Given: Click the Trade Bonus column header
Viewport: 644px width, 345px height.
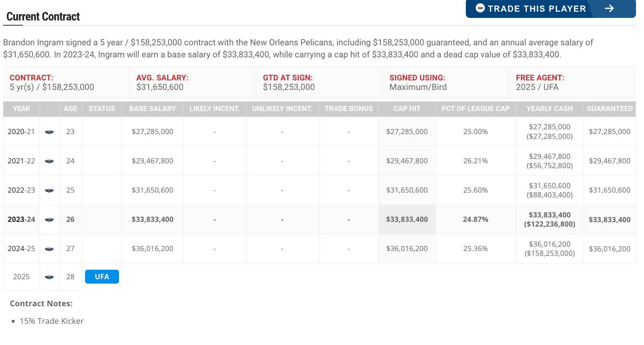Looking at the screenshot, I should [x=349, y=109].
